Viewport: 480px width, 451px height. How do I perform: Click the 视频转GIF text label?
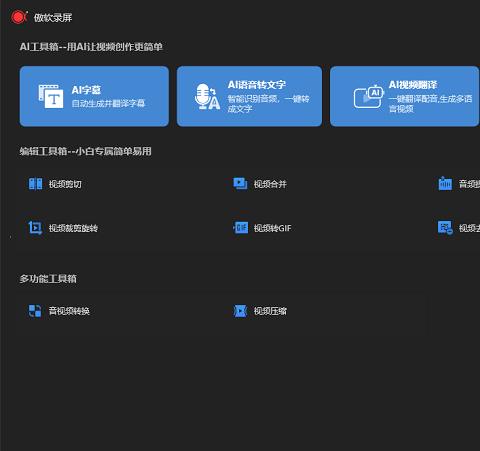click(273, 228)
